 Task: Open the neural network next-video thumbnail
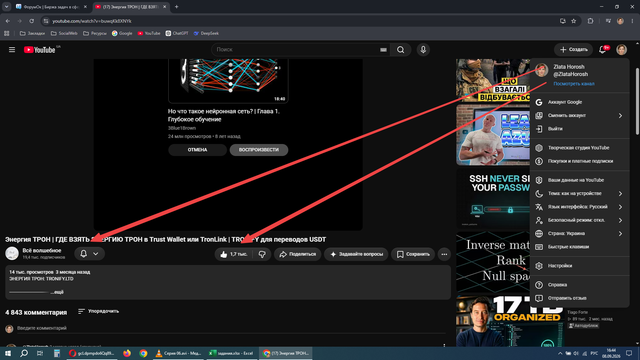coord(228,81)
